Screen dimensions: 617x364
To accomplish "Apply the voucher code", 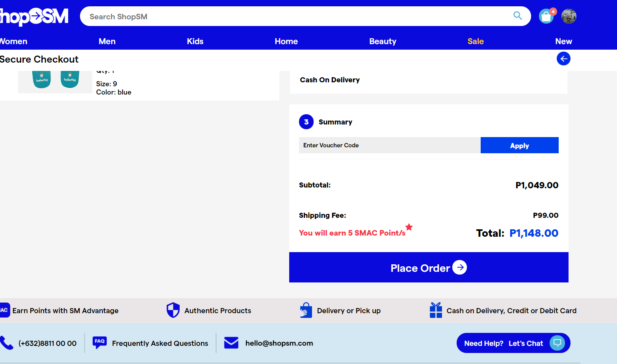I will [519, 145].
